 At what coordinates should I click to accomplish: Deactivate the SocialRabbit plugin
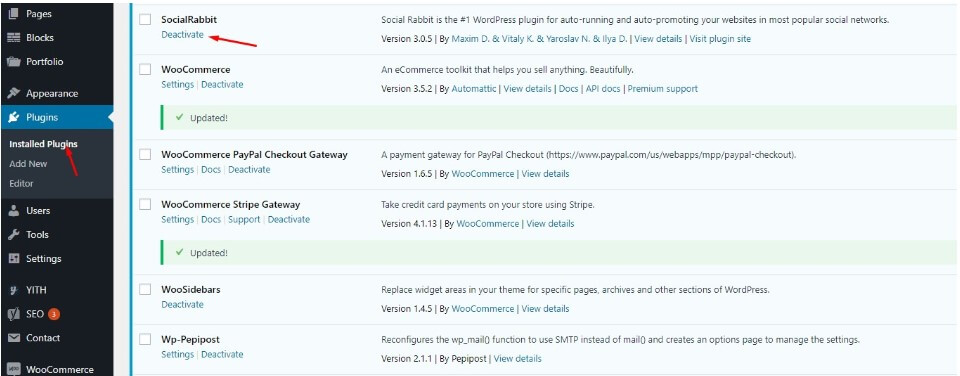coord(182,35)
